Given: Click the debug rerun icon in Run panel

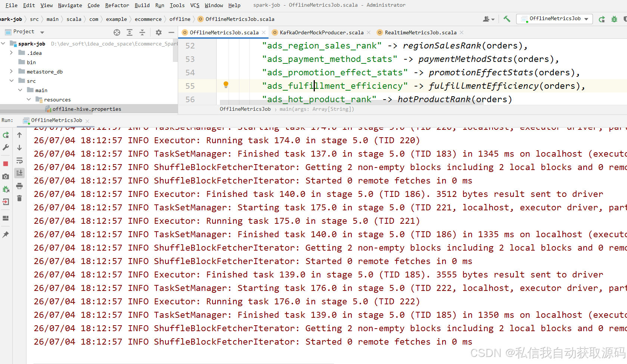Looking at the screenshot, I should (x=6, y=189).
